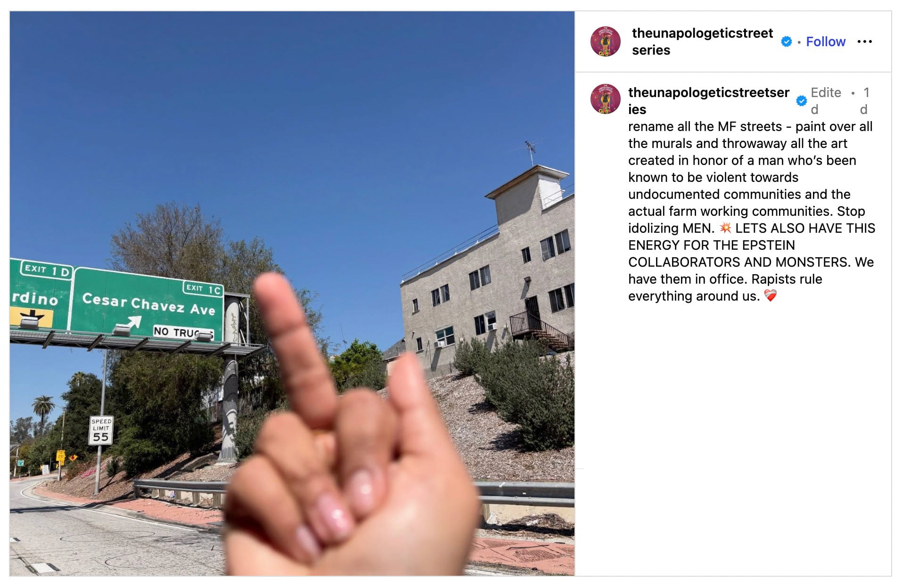This screenshot has height=588, width=902.
Task: Click the white arrow on the green sign
Action: [129, 324]
